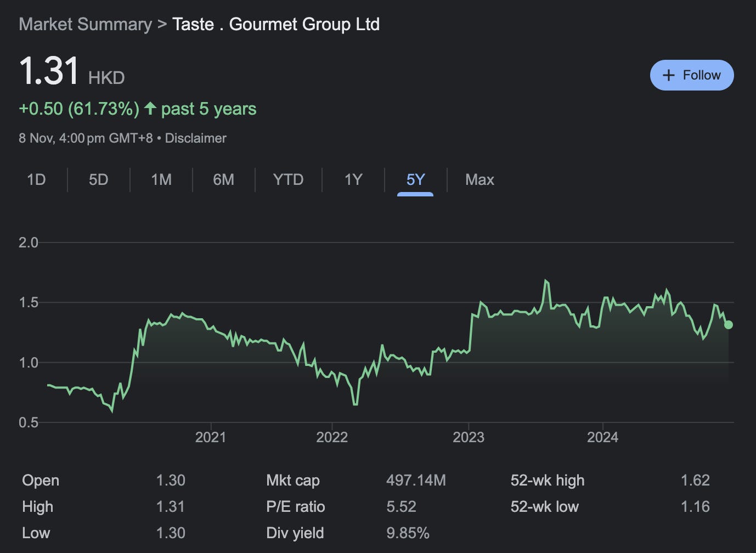Click the plus icon in Follow button

pos(668,76)
